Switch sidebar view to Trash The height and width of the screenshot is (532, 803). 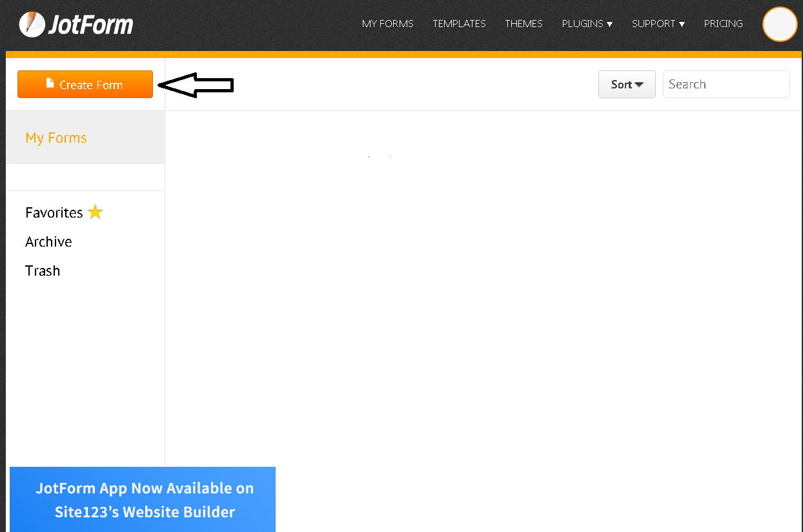(x=43, y=271)
